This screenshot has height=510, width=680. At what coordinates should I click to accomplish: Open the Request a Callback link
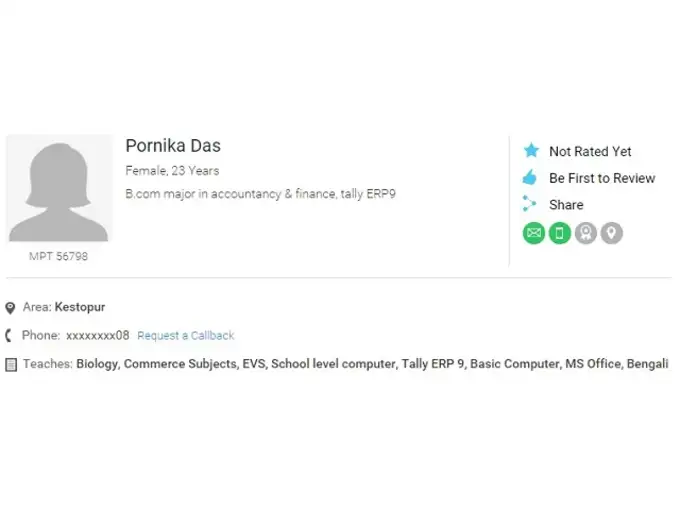coord(186,336)
